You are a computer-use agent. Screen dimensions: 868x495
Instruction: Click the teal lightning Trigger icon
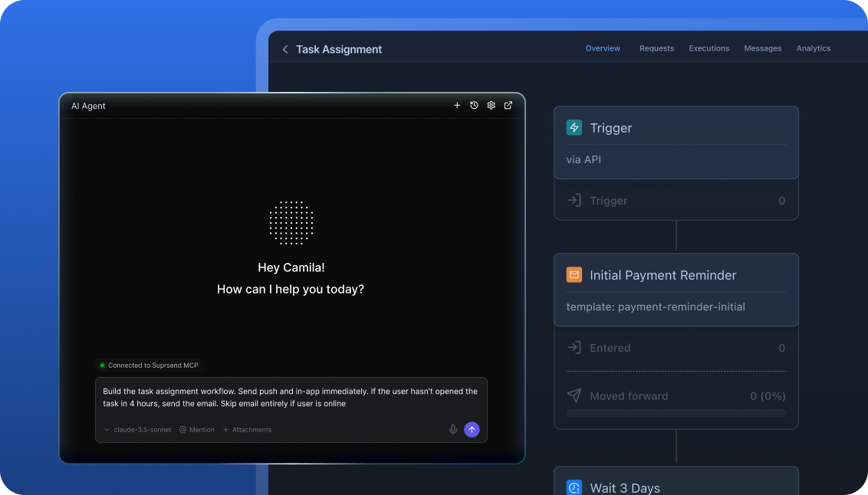pyautogui.click(x=574, y=128)
